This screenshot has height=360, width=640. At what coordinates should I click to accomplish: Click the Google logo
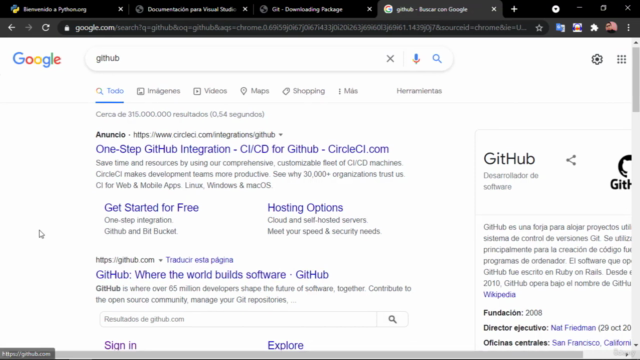coord(37,59)
